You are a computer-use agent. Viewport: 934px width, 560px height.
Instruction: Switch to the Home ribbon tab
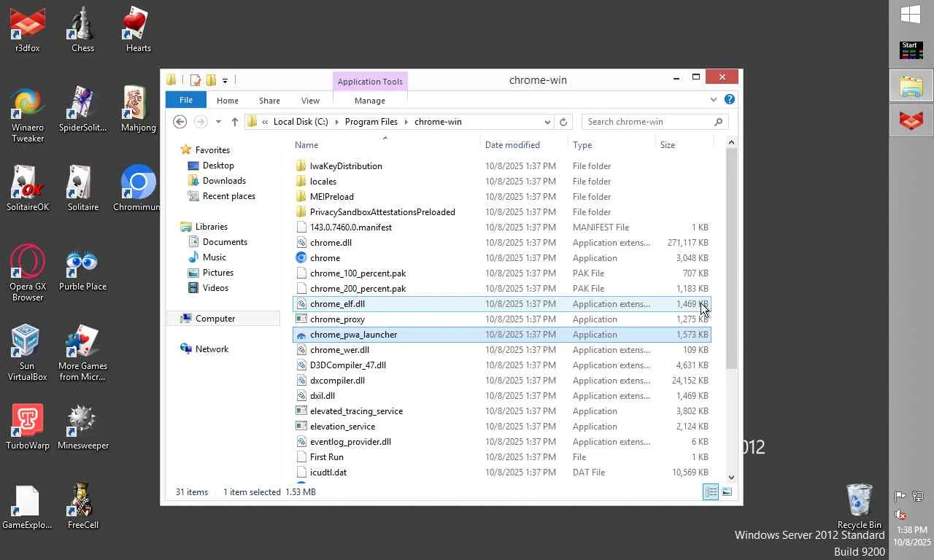click(x=228, y=101)
